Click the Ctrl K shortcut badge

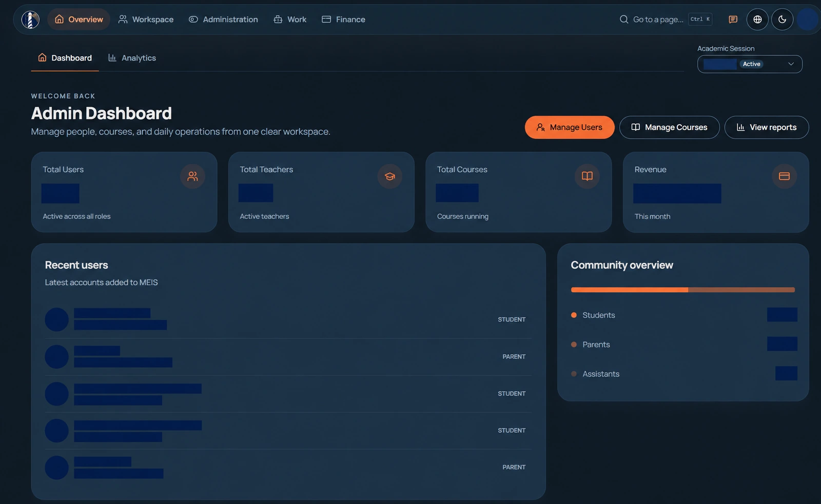700,19
